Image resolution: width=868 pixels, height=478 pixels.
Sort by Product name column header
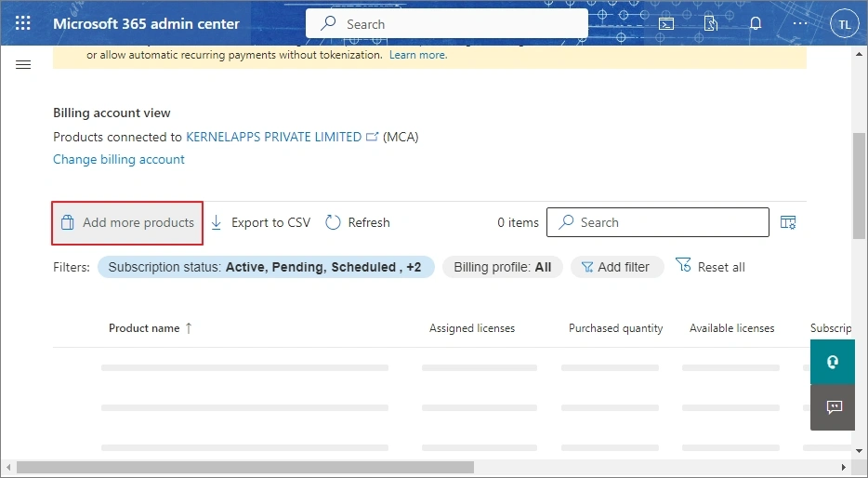pos(150,328)
